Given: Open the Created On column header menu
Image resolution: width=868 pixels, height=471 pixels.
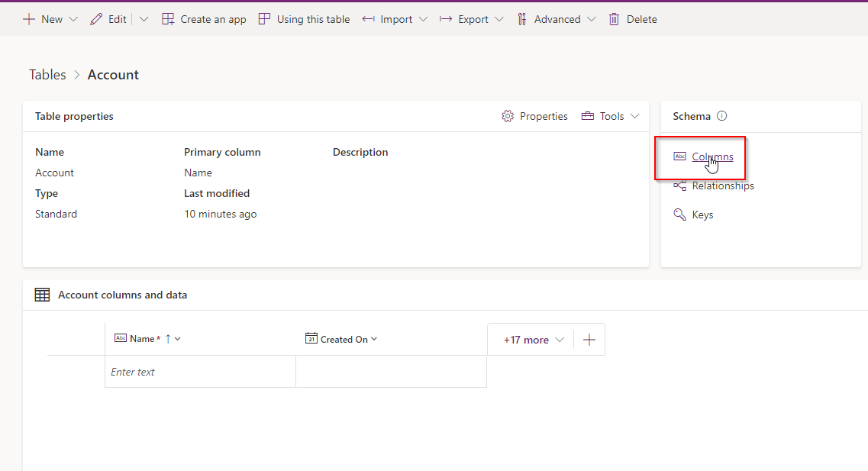Looking at the screenshot, I should [x=341, y=339].
